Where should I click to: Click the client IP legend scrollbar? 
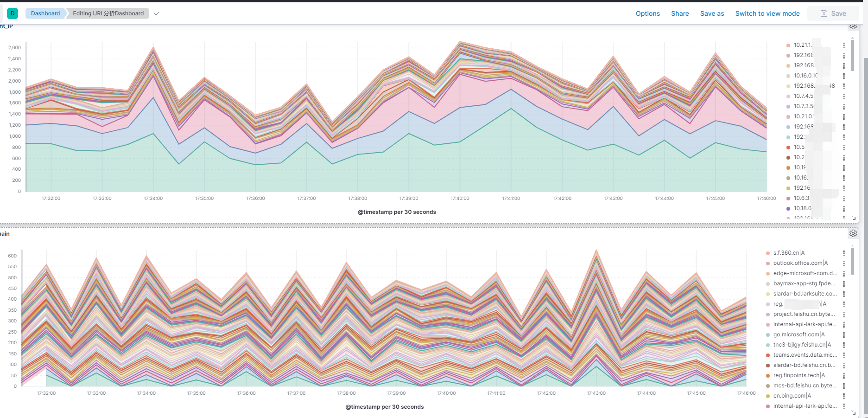click(x=852, y=55)
